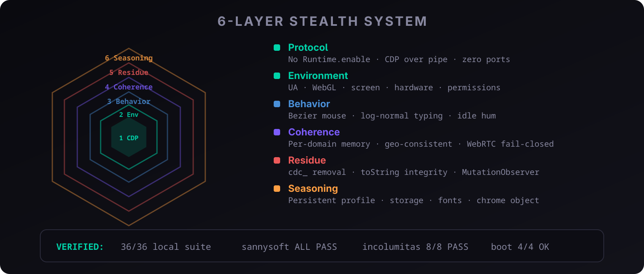Image resolution: width=644 pixels, height=274 pixels.
Task: Select the Seasoning heading in the legend
Action: (313, 189)
